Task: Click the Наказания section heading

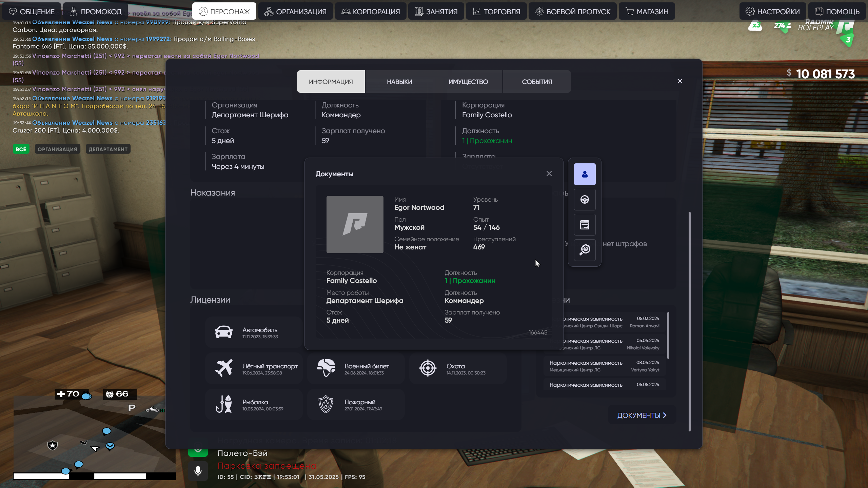Action: pyautogui.click(x=213, y=193)
